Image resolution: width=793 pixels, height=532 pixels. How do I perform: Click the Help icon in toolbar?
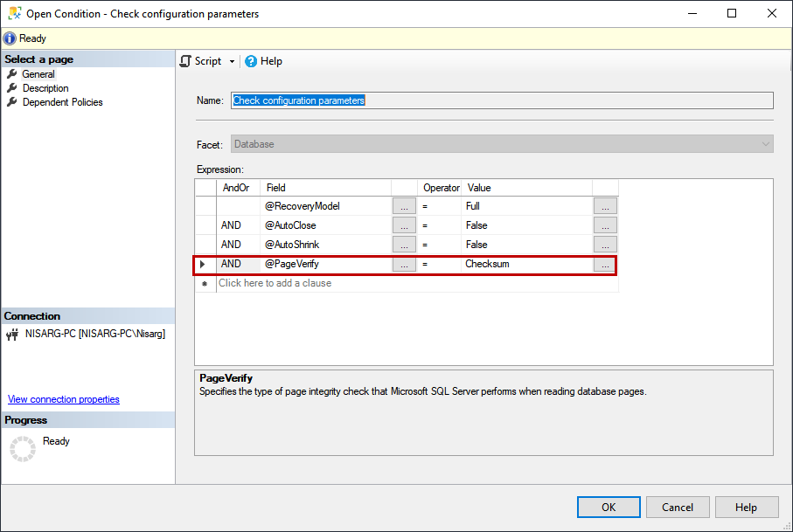251,61
